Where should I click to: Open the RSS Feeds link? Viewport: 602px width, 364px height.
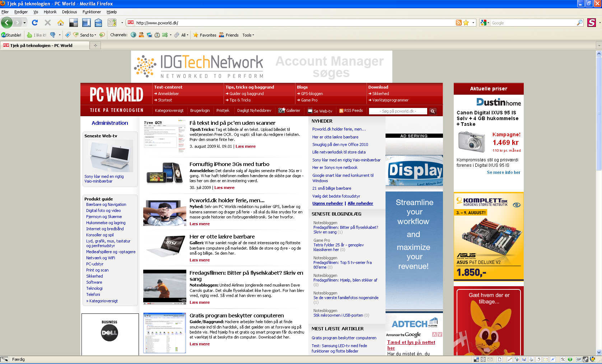click(351, 110)
